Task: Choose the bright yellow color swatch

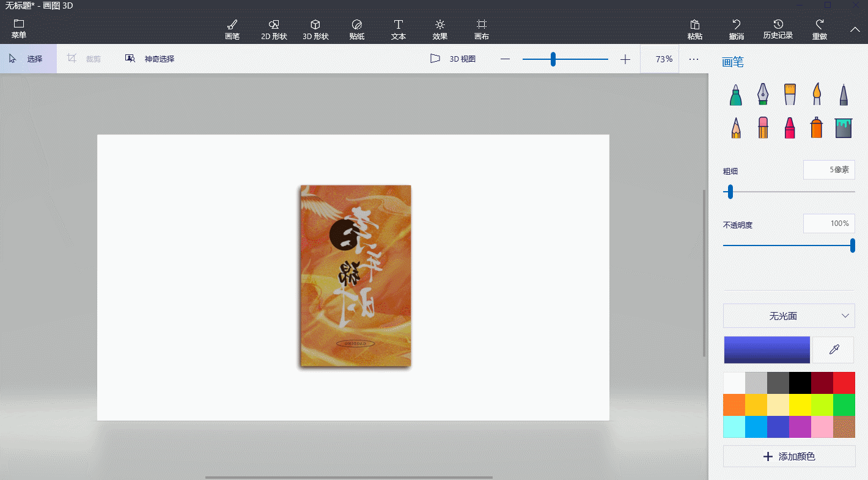Action: [800, 405]
